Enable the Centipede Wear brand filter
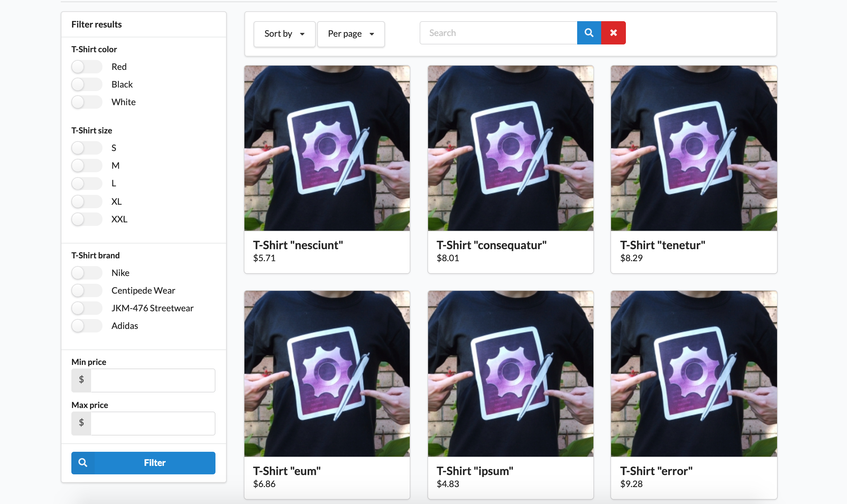Viewport: 847px width, 504px height. click(87, 290)
